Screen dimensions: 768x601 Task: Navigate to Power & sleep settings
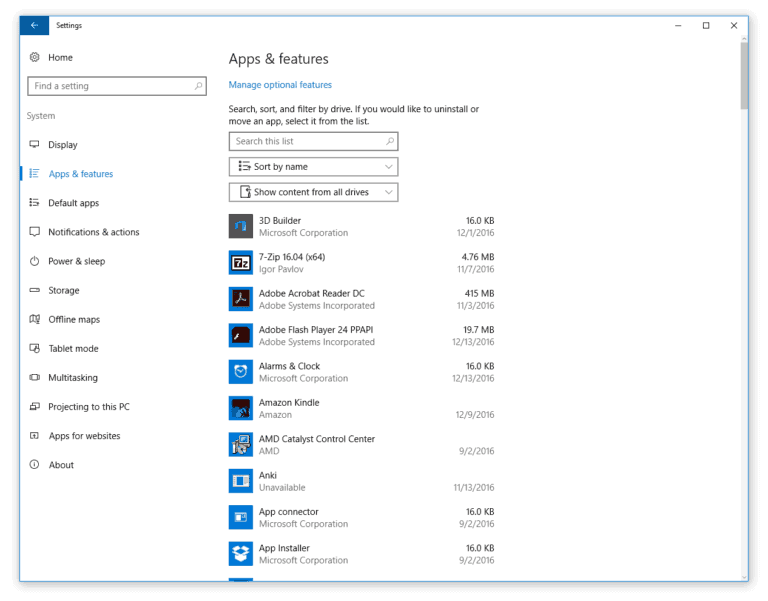pyautogui.click(x=76, y=261)
